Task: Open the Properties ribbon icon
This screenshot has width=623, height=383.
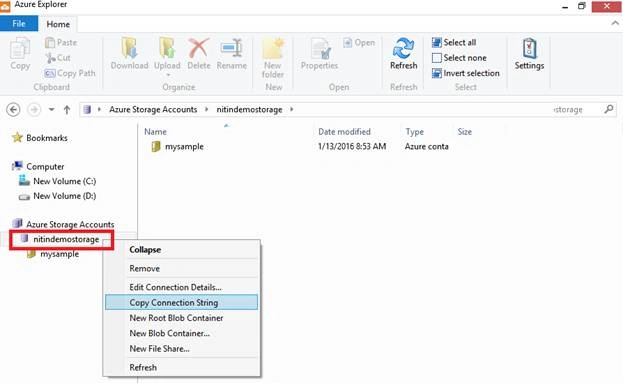Action: click(319, 54)
